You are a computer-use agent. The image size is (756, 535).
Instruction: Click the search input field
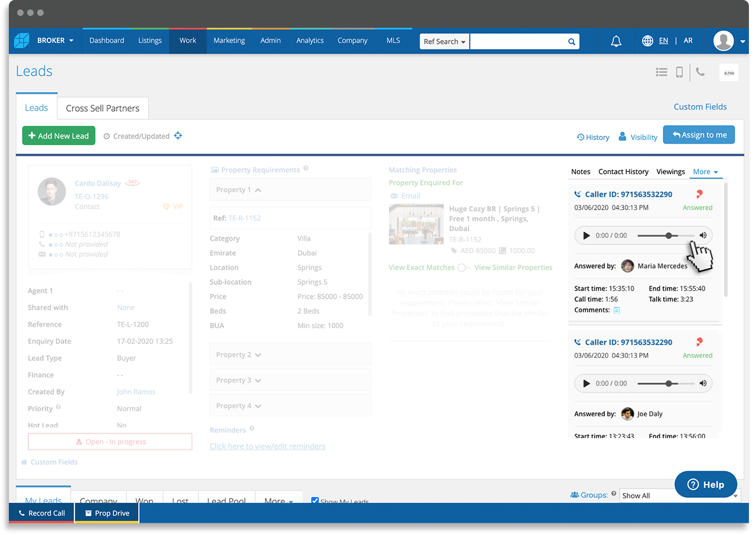pyautogui.click(x=517, y=41)
